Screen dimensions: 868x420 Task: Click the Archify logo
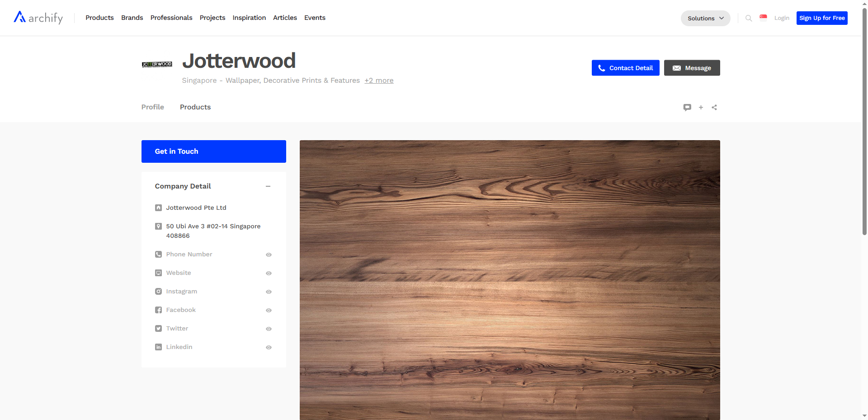pos(38,18)
